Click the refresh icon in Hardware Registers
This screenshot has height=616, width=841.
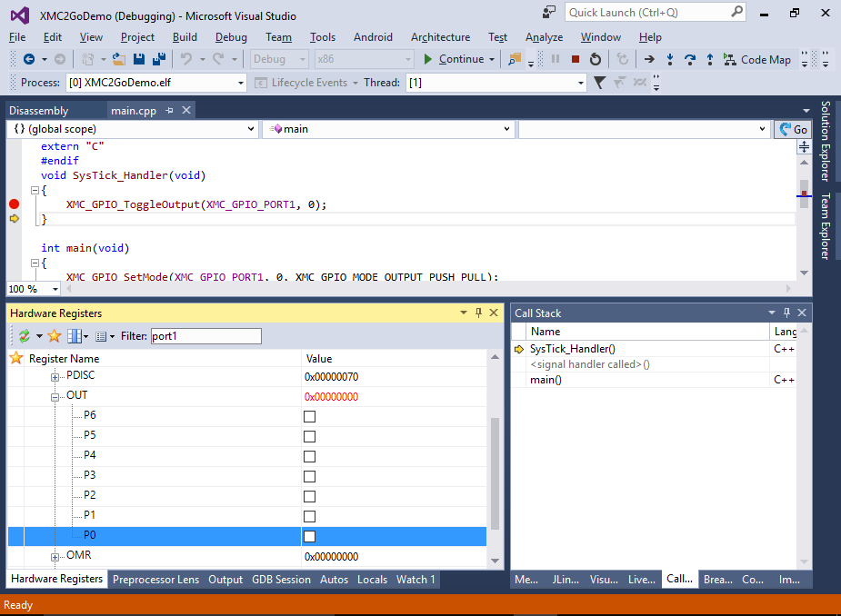(x=25, y=336)
